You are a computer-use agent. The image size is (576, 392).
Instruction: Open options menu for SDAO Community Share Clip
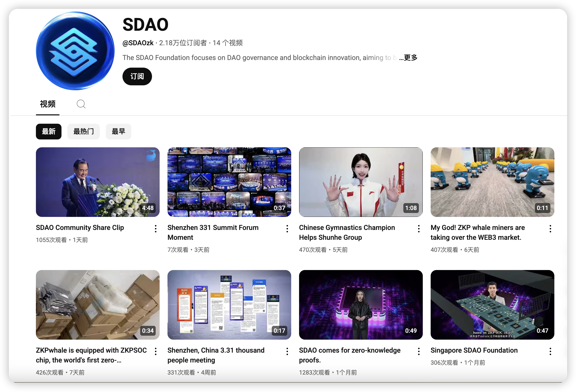tap(155, 228)
